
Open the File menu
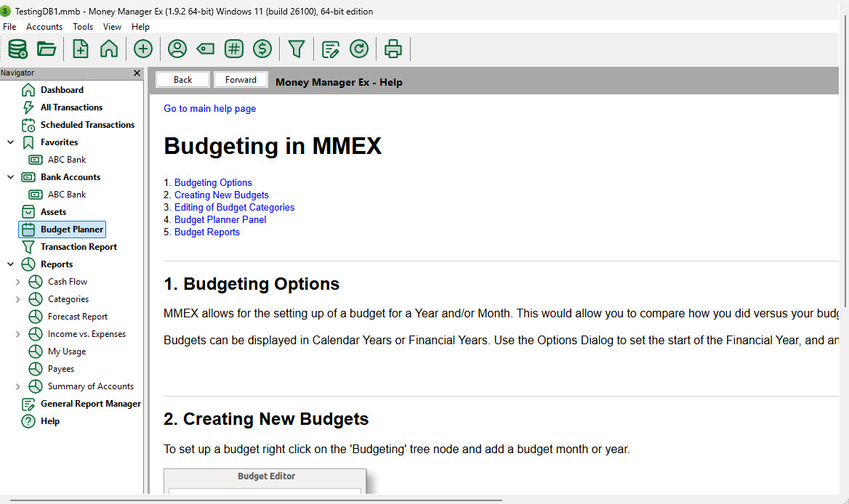point(9,26)
